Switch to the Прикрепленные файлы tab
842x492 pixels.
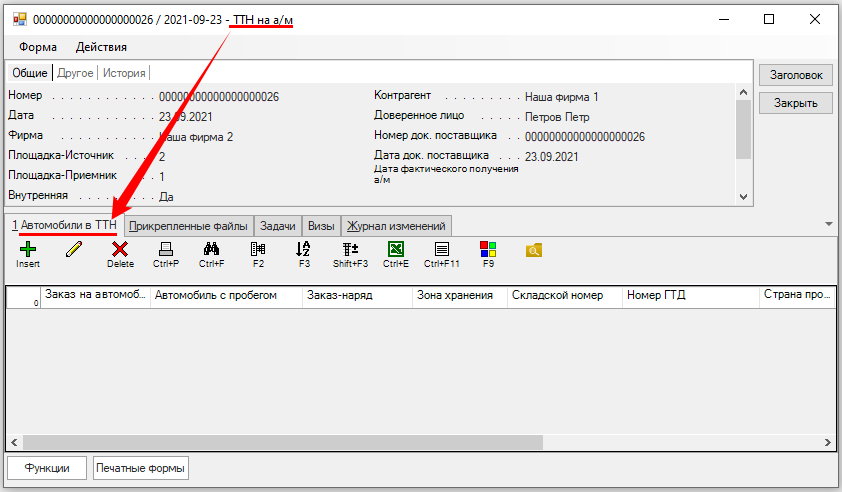click(x=188, y=226)
